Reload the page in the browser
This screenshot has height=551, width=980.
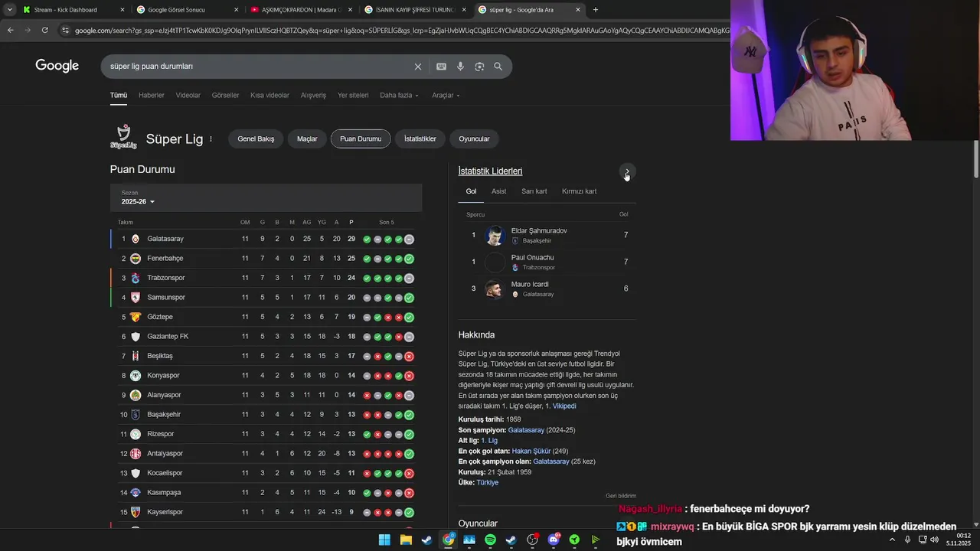click(45, 30)
